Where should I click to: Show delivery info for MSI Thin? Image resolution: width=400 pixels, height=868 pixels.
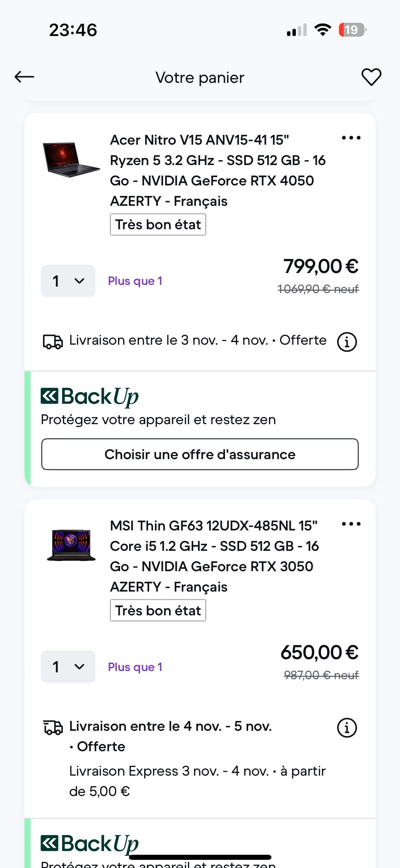(x=347, y=728)
